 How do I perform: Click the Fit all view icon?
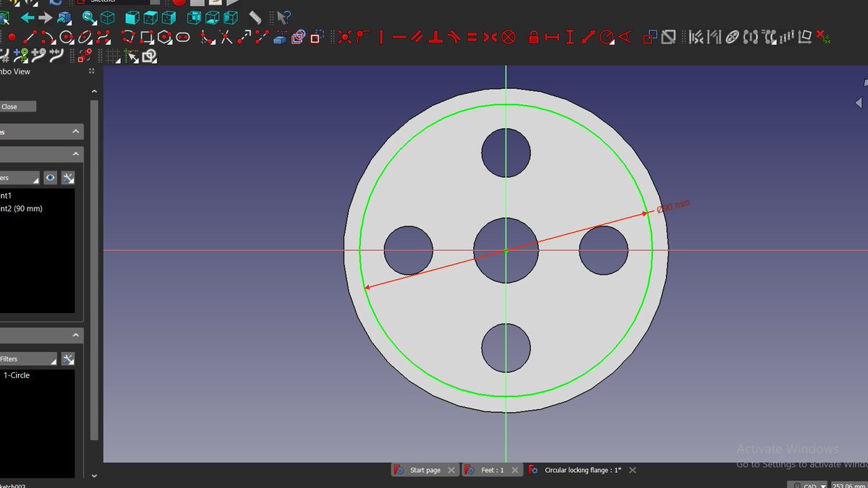pos(88,17)
